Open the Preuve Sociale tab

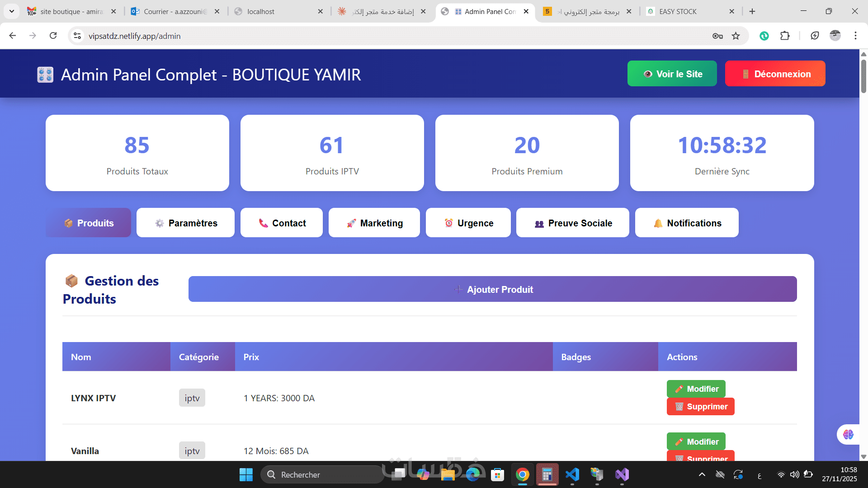(x=572, y=223)
